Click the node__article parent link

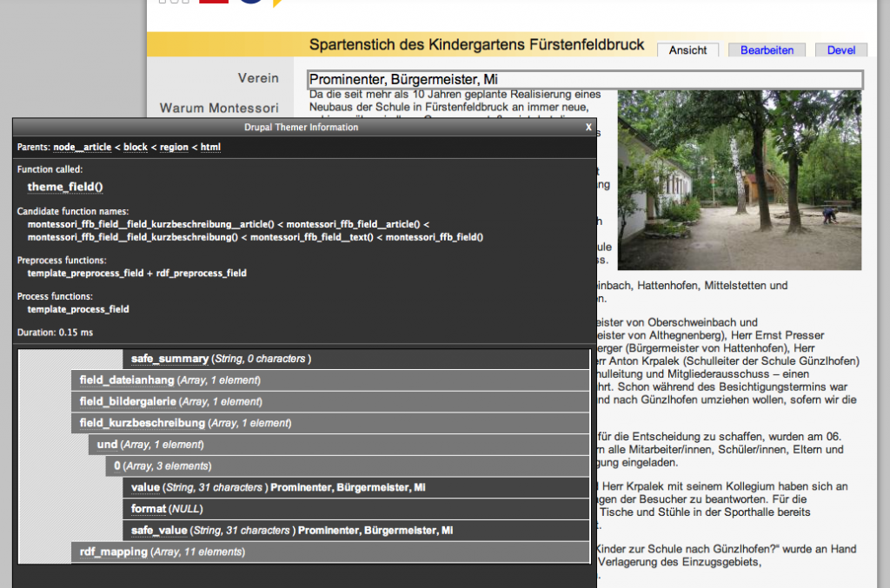coord(82,148)
